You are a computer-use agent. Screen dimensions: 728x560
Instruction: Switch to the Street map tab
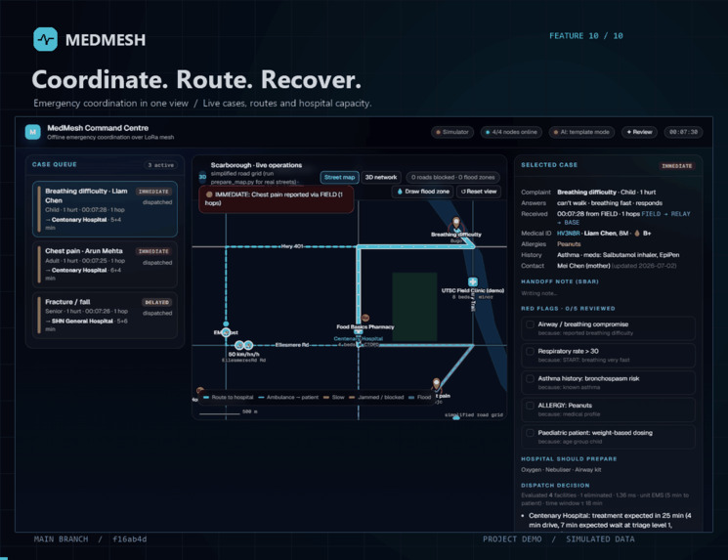[x=339, y=177]
